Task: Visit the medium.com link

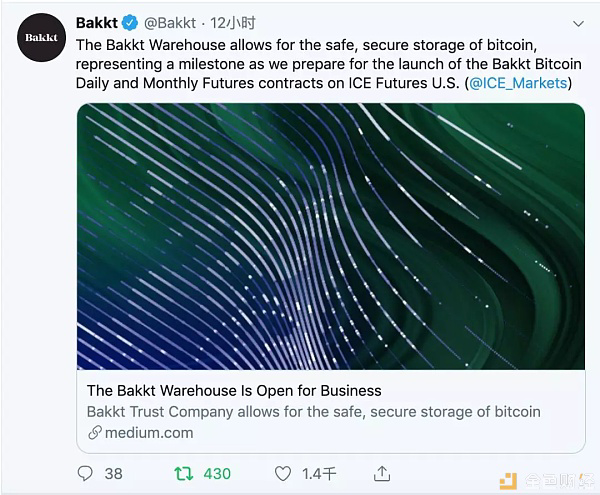Action: 147,433
